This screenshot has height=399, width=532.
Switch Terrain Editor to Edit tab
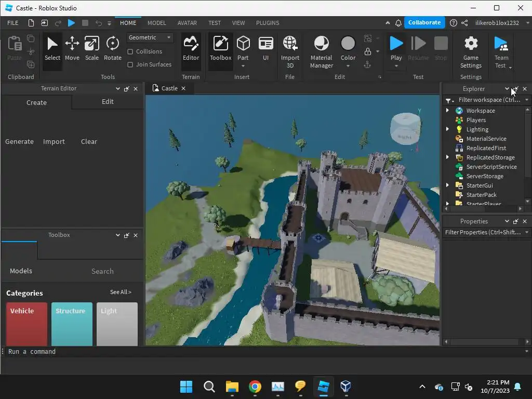pyautogui.click(x=108, y=102)
